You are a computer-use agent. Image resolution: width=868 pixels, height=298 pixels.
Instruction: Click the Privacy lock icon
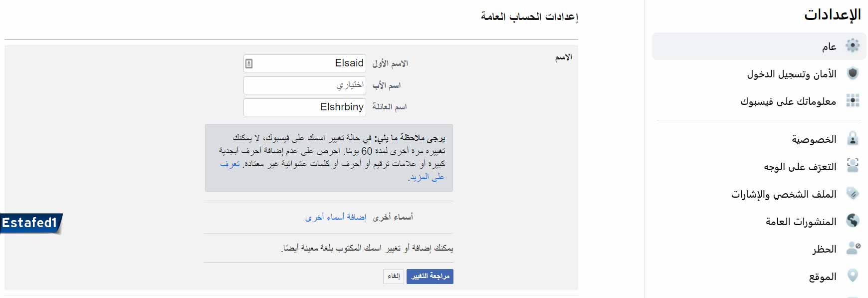coord(853,139)
